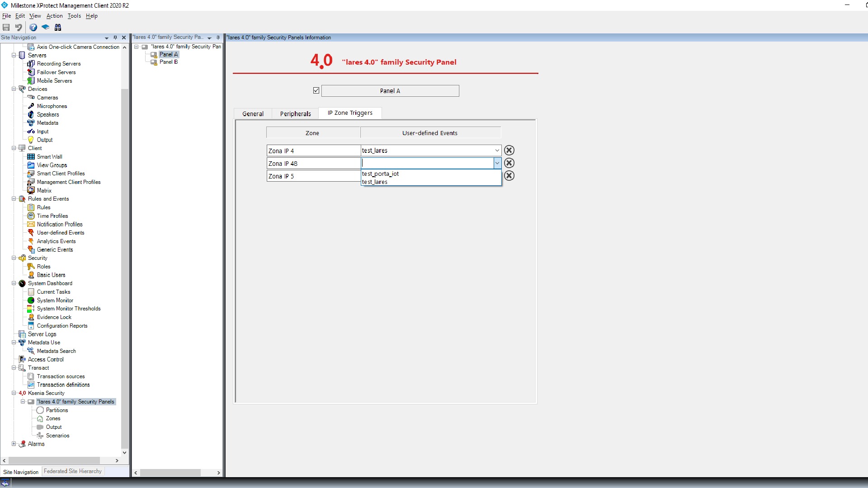
Task: Open the Action menu
Action: coord(54,16)
